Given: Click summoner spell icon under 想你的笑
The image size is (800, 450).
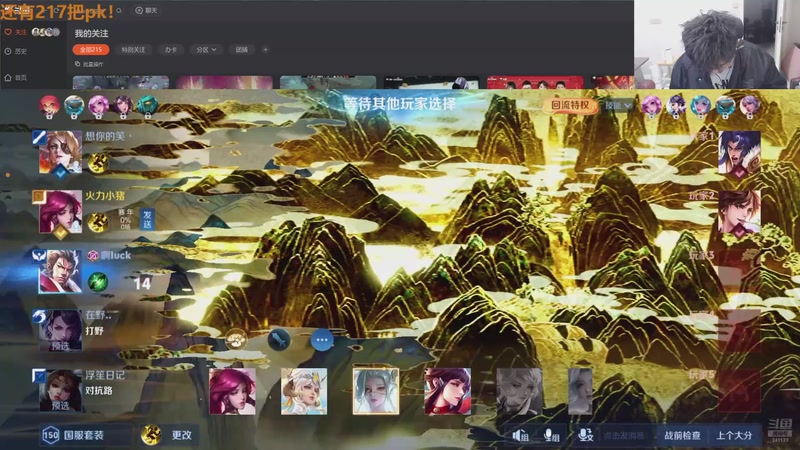Looking at the screenshot, I should point(97,163).
